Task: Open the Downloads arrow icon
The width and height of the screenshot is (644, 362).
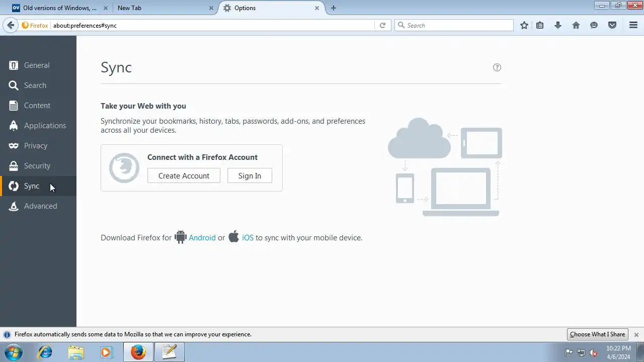Action: pyautogui.click(x=558, y=25)
